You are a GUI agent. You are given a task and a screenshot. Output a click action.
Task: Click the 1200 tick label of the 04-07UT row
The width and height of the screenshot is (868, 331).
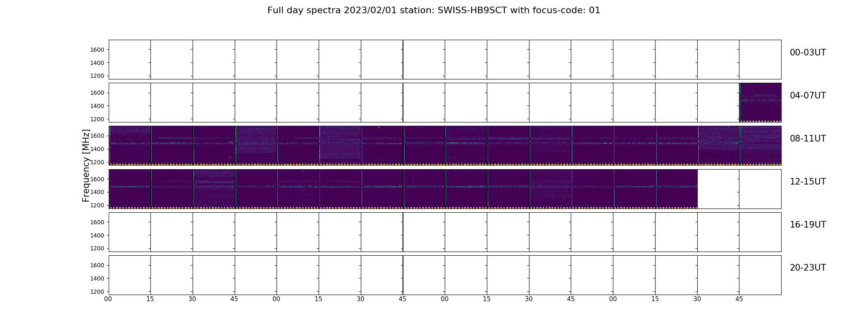pyautogui.click(x=97, y=119)
